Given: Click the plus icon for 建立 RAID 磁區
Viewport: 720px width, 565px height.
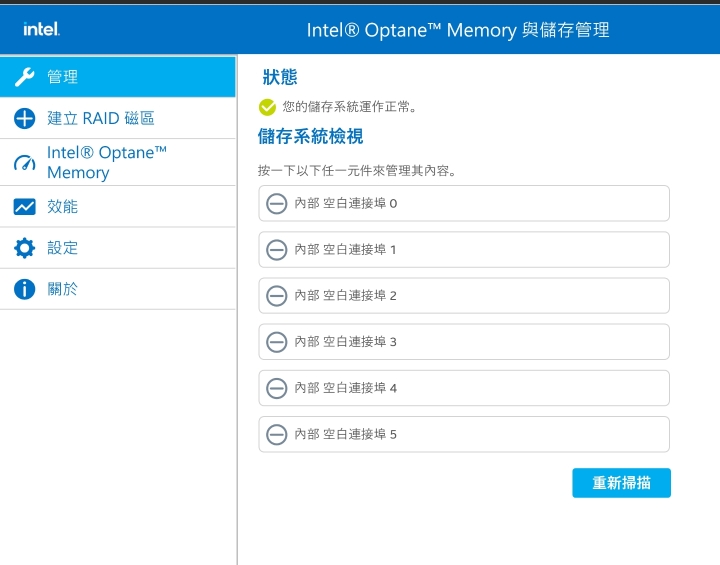Looking at the screenshot, I should [24, 119].
